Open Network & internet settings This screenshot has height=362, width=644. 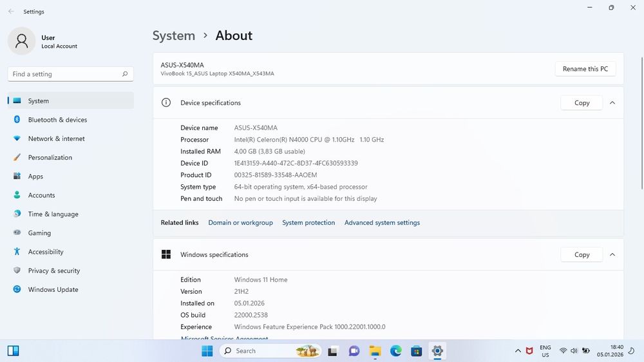point(71,138)
